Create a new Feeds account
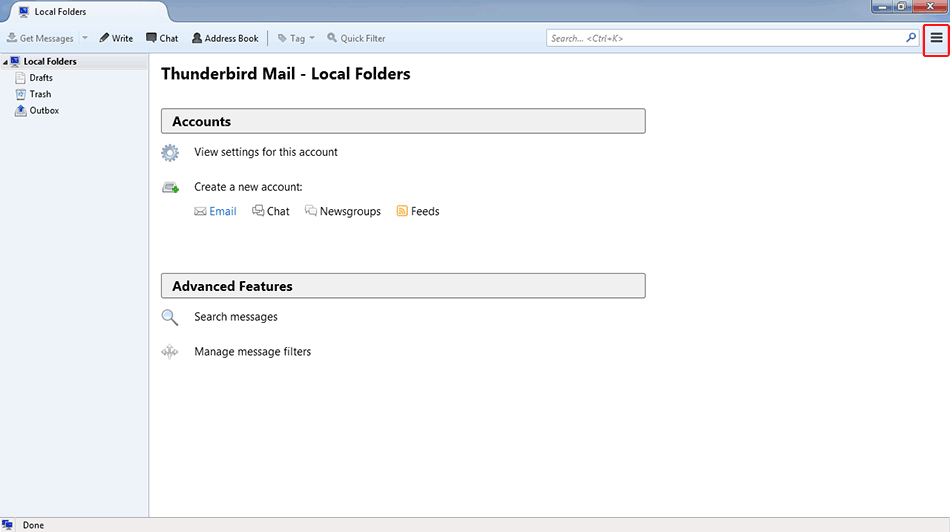 coord(425,211)
